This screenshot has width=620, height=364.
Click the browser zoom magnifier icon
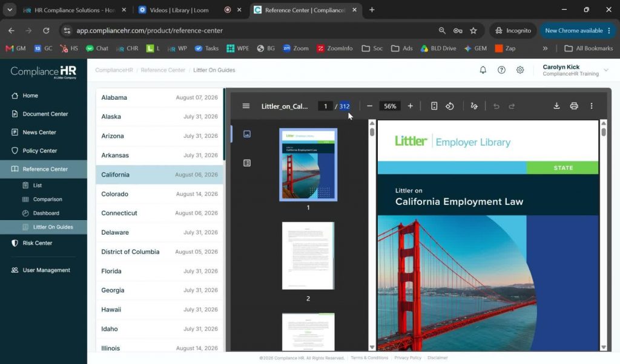[442, 30]
